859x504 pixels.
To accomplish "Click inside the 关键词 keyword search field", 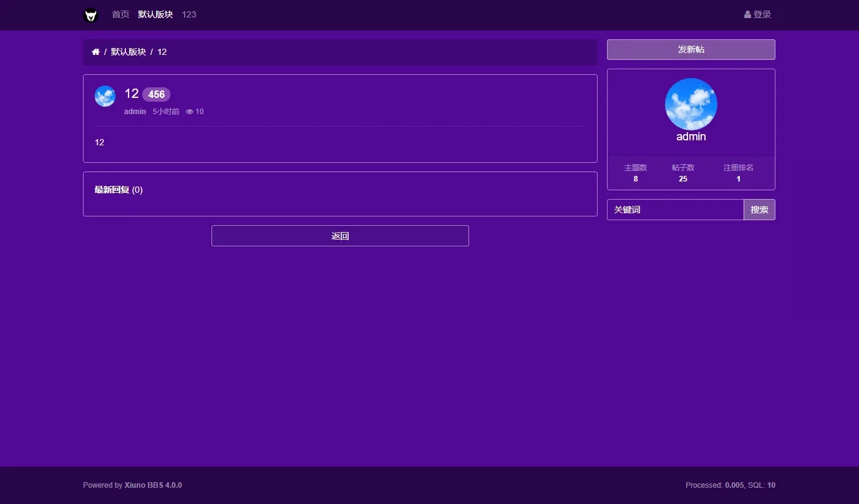I will [674, 210].
